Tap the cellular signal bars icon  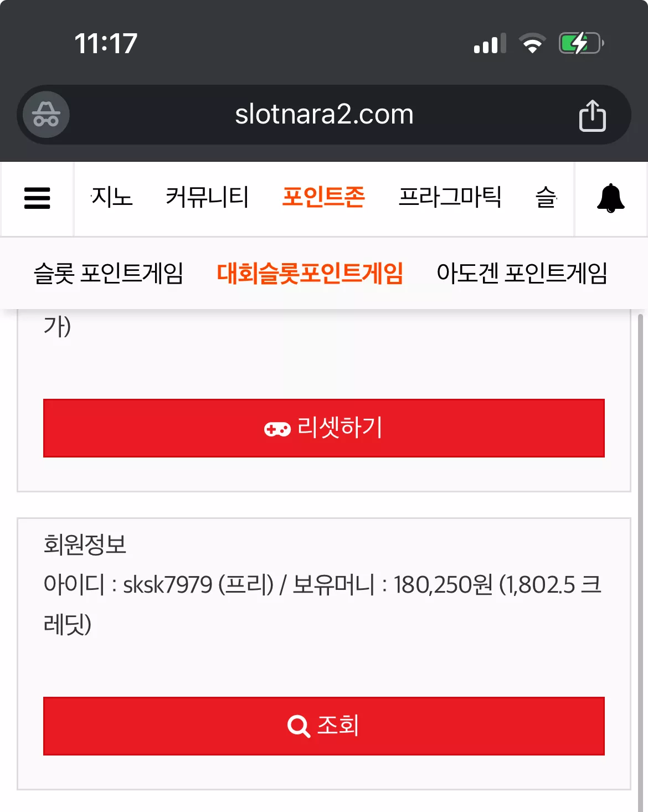(x=490, y=43)
